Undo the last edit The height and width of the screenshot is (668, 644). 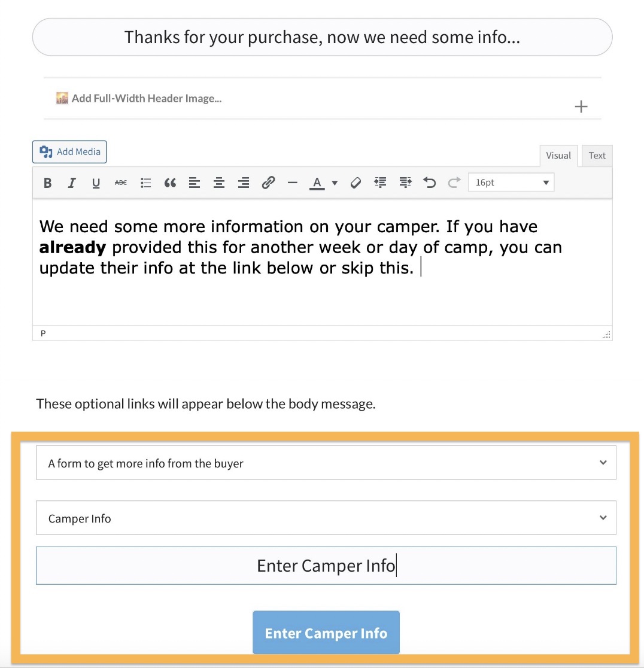429,183
